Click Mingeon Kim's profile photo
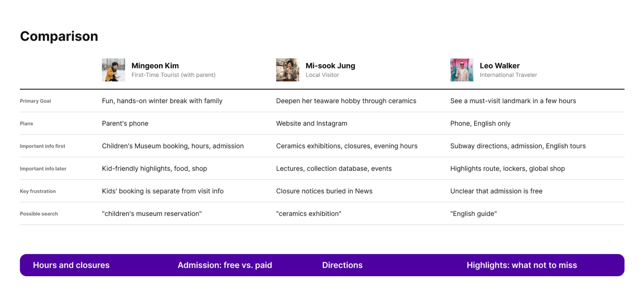This screenshot has height=304, width=644. pyautogui.click(x=114, y=70)
